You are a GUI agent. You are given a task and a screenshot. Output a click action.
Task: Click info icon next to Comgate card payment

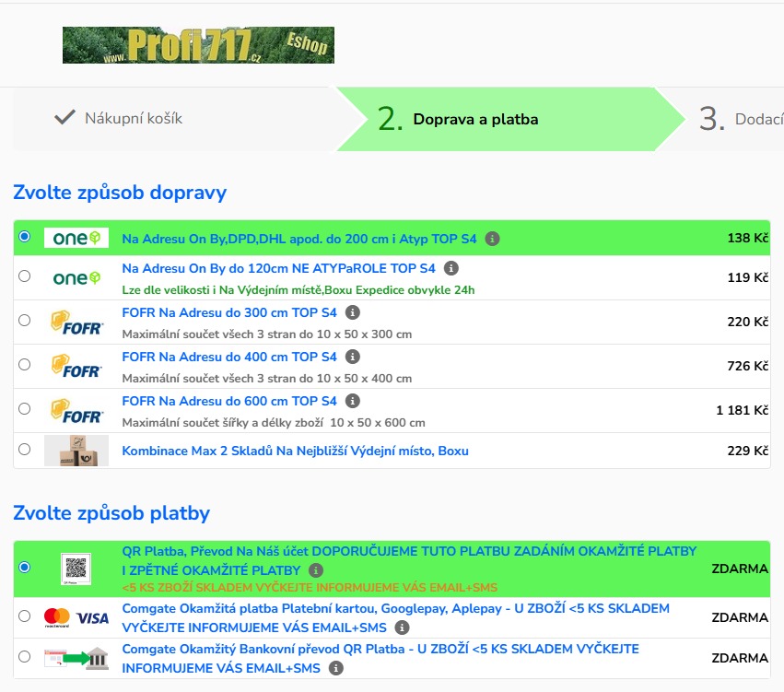[402, 627]
